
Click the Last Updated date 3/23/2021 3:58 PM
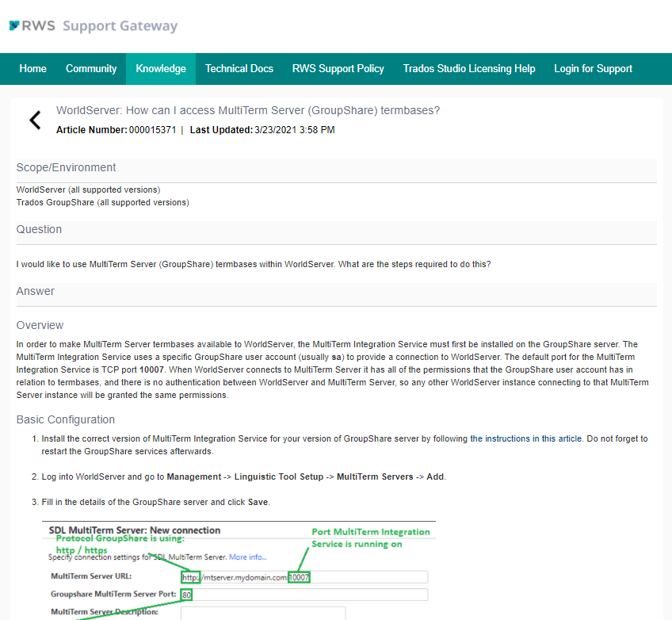[295, 130]
